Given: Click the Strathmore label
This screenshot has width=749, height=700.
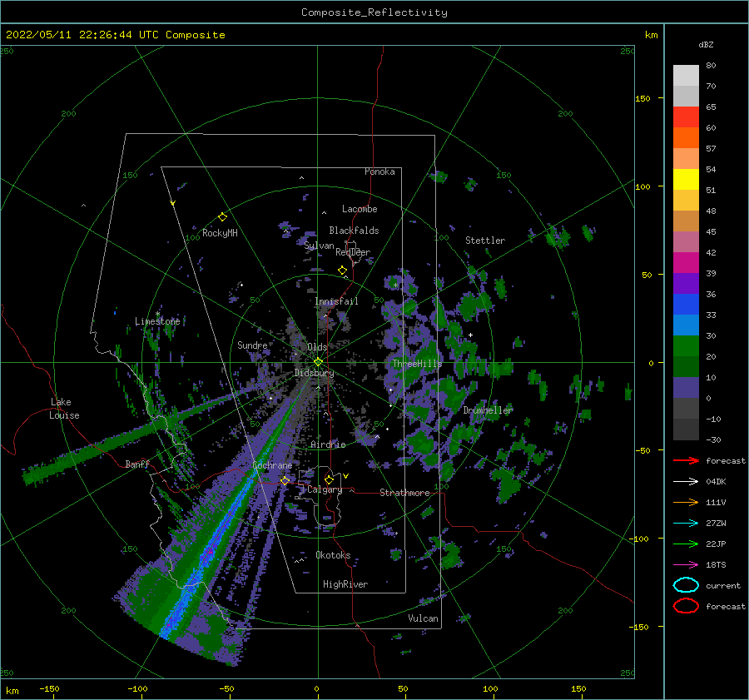Looking at the screenshot, I should point(404,493).
